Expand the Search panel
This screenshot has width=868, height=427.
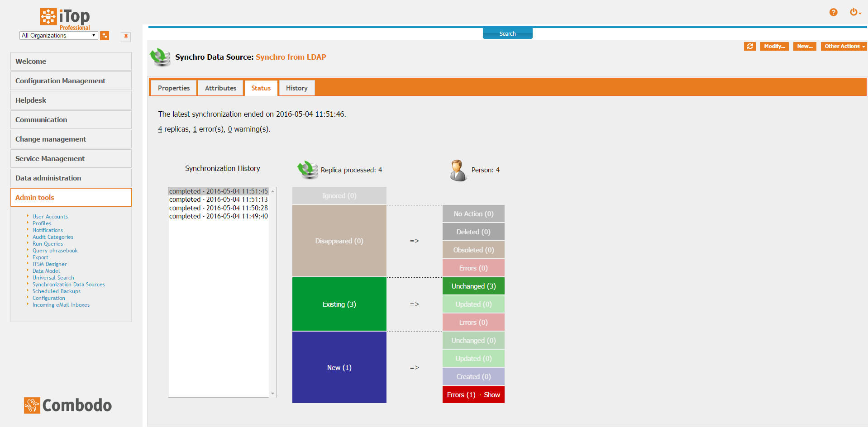coord(507,34)
